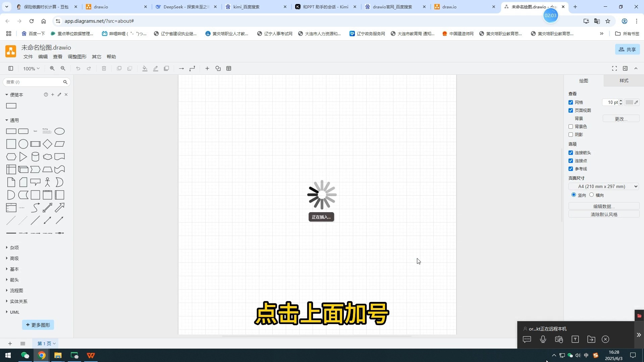Toggle the format panel icon
Viewport: 644px width, 362px height.
tap(625, 68)
